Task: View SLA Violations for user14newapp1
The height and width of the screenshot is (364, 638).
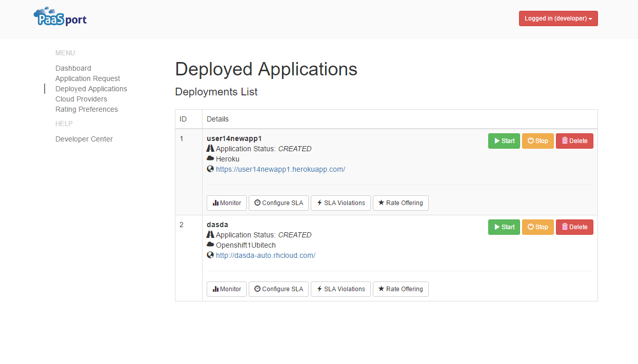Action: (x=341, y=203)
